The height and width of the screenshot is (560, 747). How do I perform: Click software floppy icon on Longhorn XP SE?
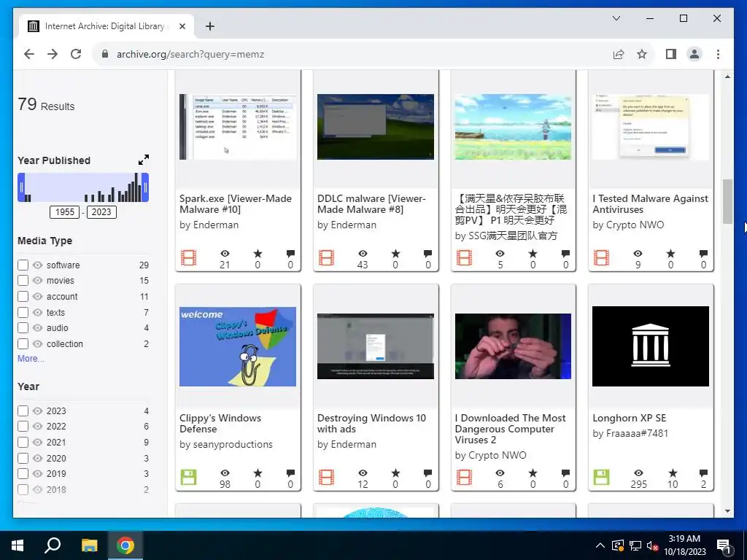pos(601,477)
